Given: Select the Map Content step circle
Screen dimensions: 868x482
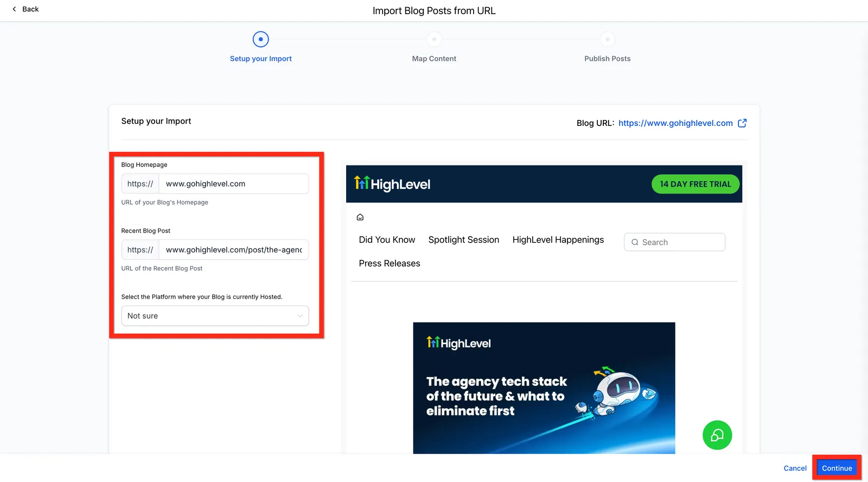Looking at the screenshot, I should pos(434,39).
